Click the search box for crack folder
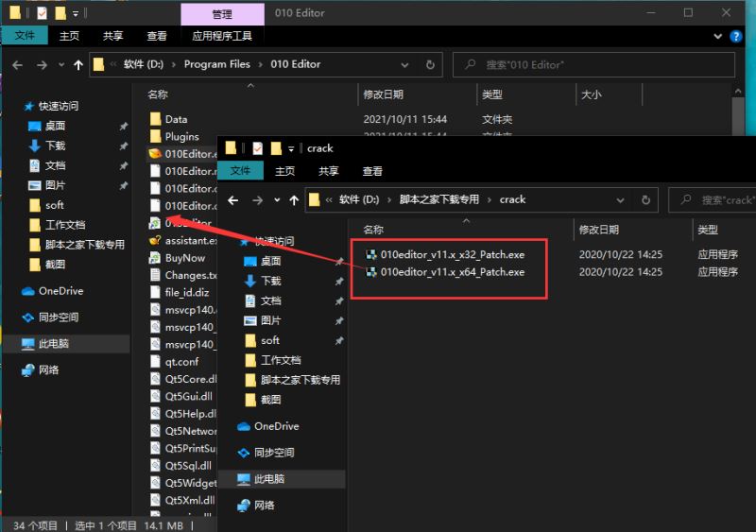Image resolution: width=756 pixels, height=532 pixels. coord(713,200)
